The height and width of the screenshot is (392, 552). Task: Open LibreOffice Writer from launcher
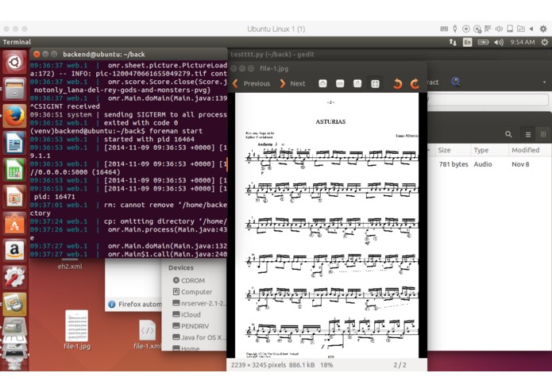14,143
